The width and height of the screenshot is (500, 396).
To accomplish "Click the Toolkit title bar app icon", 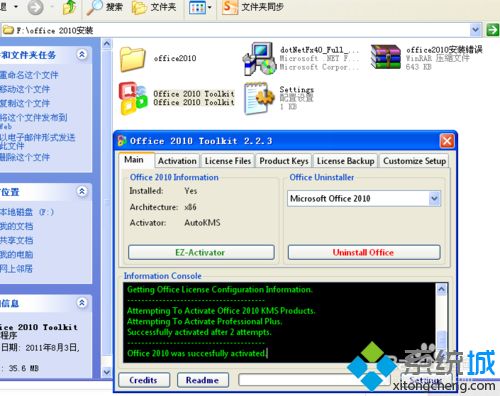I will [122, 141].
